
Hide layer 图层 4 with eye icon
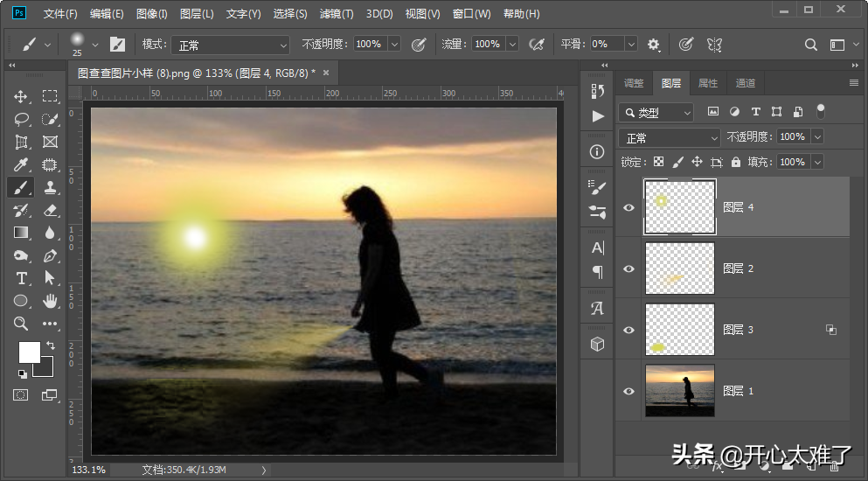tap(628, 207)
